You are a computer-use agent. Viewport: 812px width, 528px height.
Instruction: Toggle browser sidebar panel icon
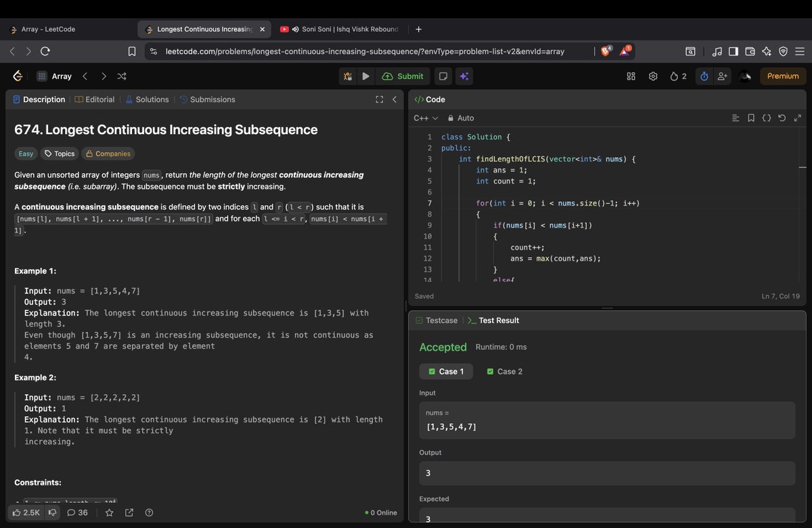tap(733, 51)
